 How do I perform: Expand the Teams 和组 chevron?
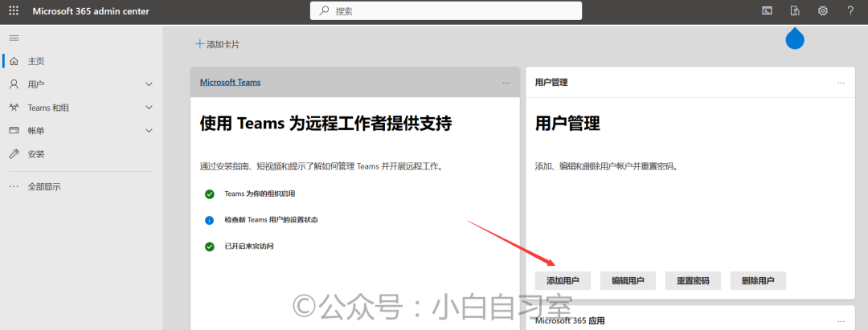[149, 108]
